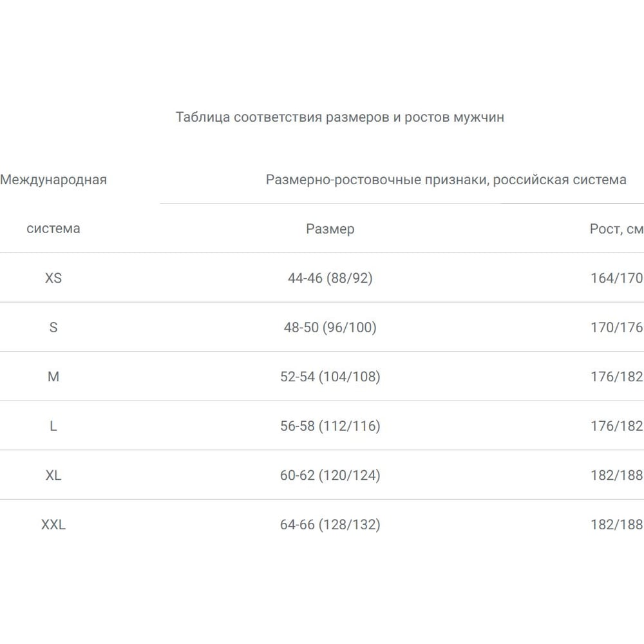Select the S size cell
Viewport: 644px width, 644px height.
[x=53, y=327]
